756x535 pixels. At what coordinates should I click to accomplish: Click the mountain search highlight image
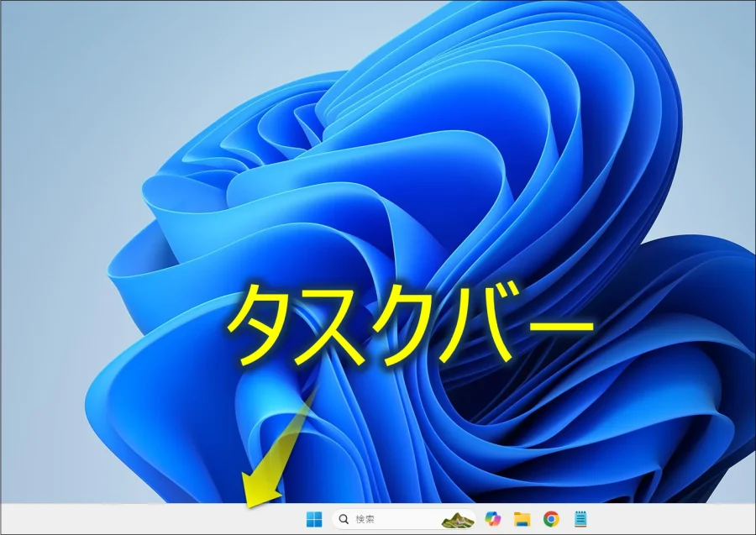pyautogui.click(x=458, y=519)
